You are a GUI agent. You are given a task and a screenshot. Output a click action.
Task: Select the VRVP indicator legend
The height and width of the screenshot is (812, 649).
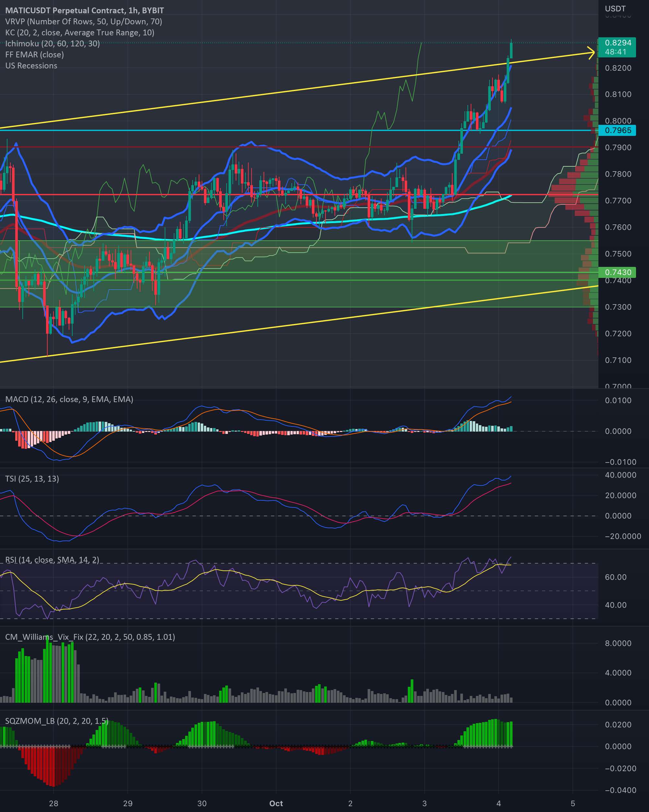(84, 21)
